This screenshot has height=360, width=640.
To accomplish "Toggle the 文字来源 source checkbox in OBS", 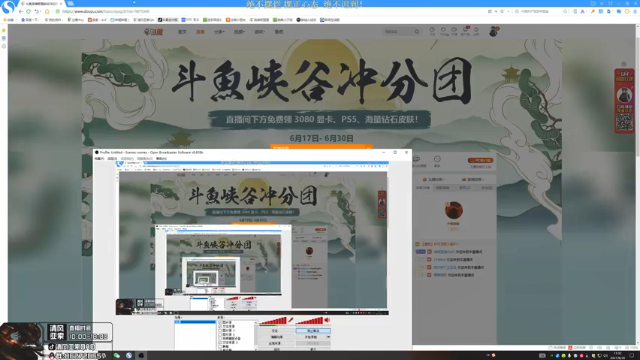I will pyautogui.click(x=220, y=327).
